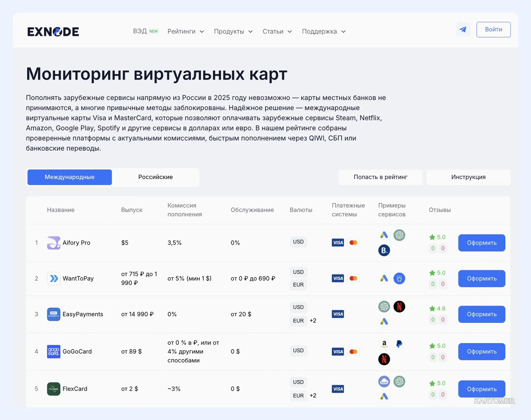The image size is (531, 420).
Task: Click Google Ads icon in WantToPay row
Action: click(384, 278)
